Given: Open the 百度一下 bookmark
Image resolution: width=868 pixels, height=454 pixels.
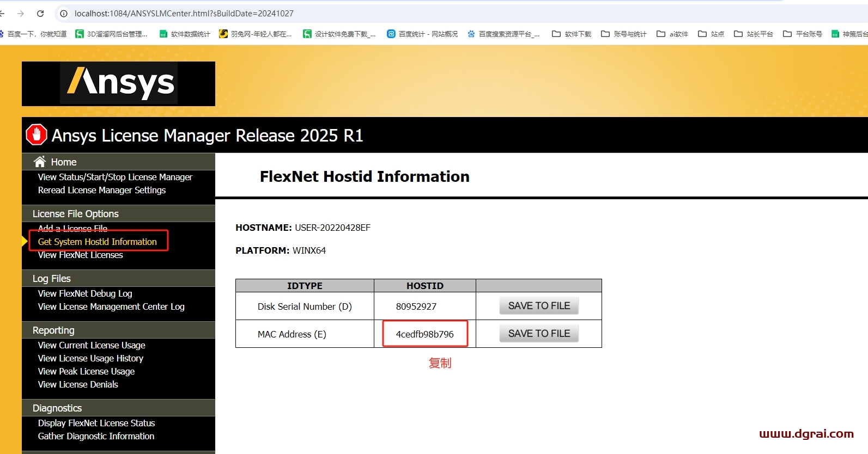Looking at the screenshot, I should pos(33,34).
